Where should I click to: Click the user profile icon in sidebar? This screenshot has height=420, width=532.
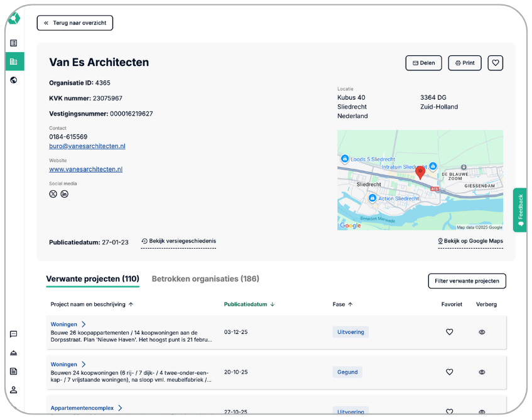pyautogui.click(x=14, y=389)
